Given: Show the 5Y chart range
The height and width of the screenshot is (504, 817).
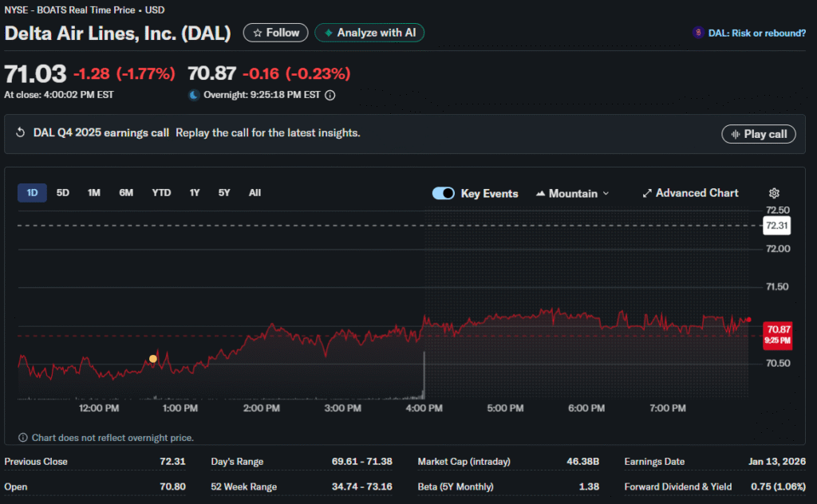Looking at the screenshot, I should click(224, 193).
